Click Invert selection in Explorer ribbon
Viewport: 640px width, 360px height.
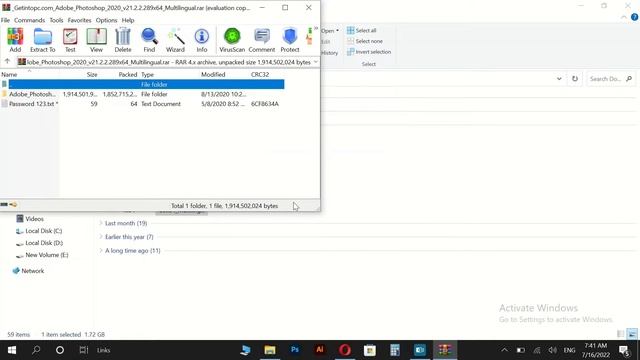369,52
